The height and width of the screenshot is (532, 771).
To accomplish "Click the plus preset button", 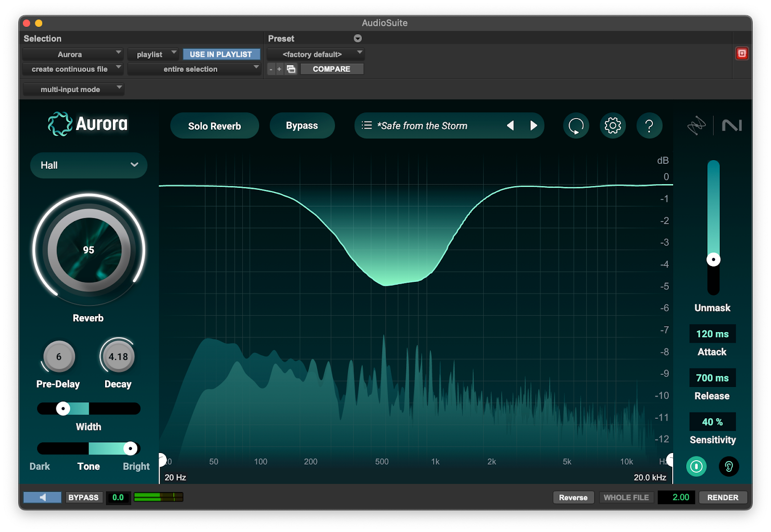I will click(279, 69).
